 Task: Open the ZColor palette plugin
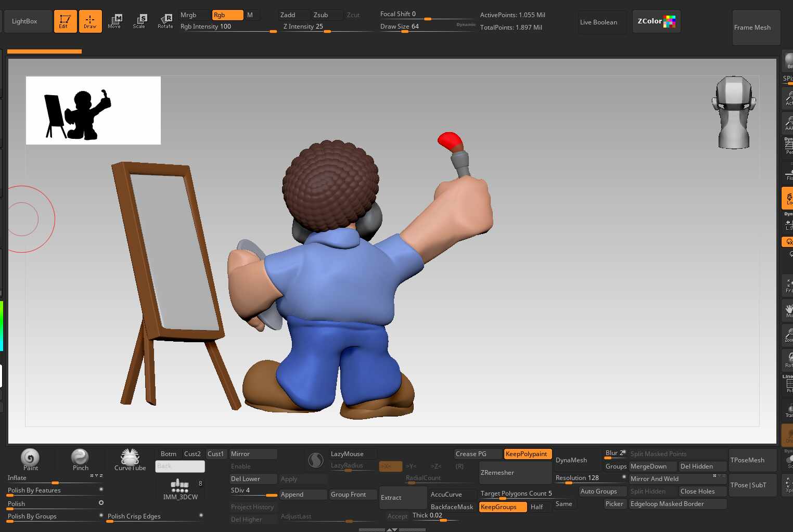tap(656, 21)
